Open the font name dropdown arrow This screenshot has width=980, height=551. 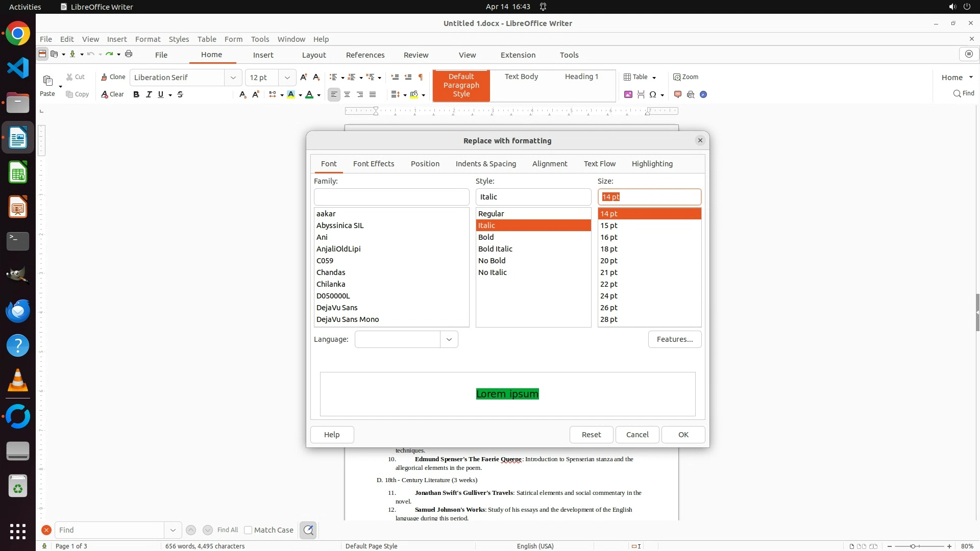pos(233,78)
